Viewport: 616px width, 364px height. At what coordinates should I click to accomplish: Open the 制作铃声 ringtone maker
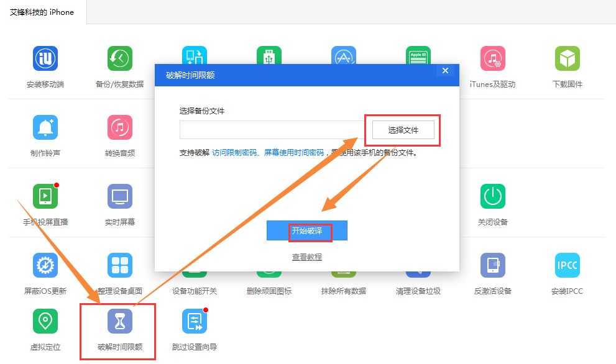[x=44, y=134]
